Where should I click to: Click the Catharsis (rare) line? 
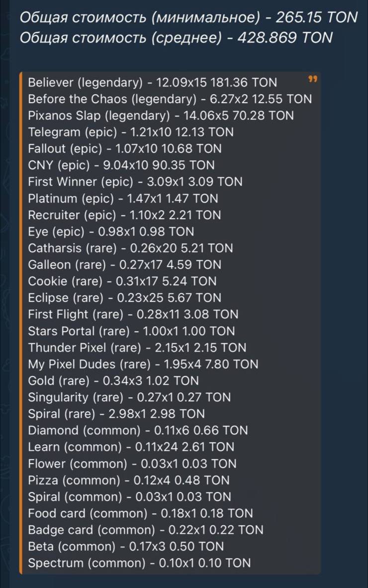pos(130,248)
